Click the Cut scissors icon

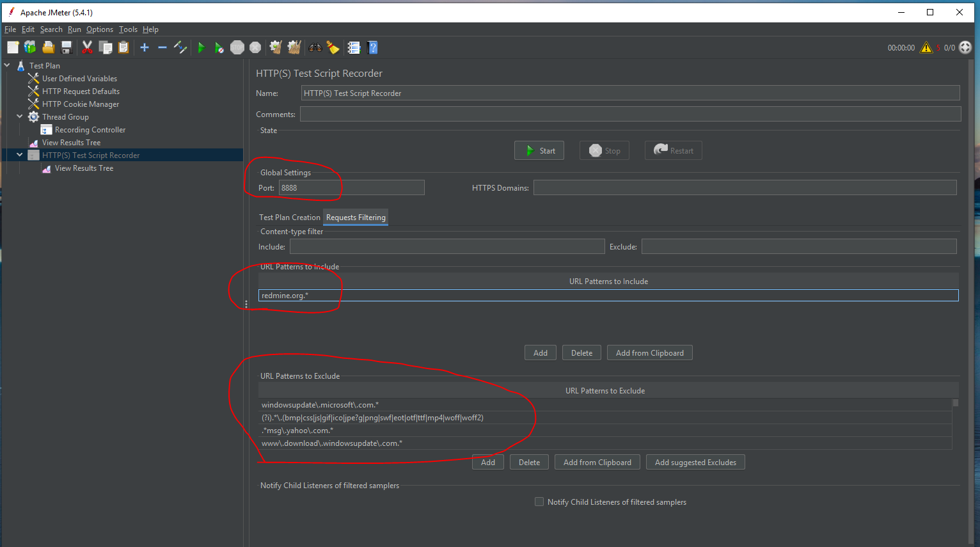[x=88, y=47]
